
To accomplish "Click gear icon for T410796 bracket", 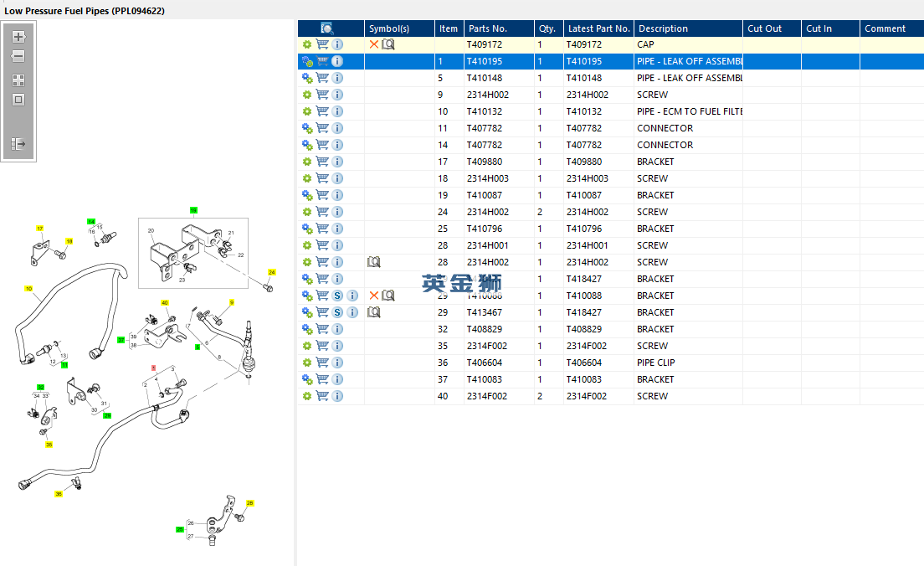I will (x=307, y=229).
